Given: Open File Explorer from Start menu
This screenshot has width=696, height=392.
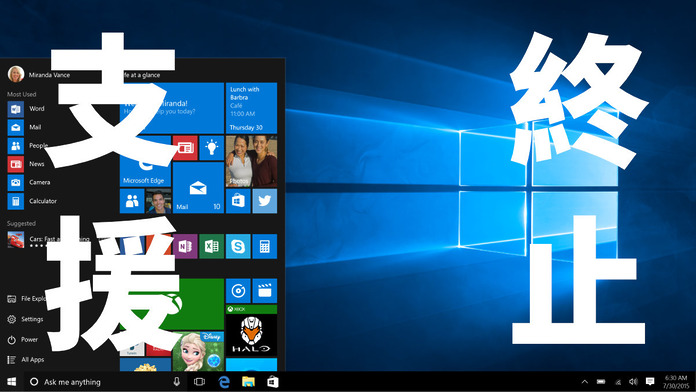Looking at the screenshot, I should tap(27, 299).
